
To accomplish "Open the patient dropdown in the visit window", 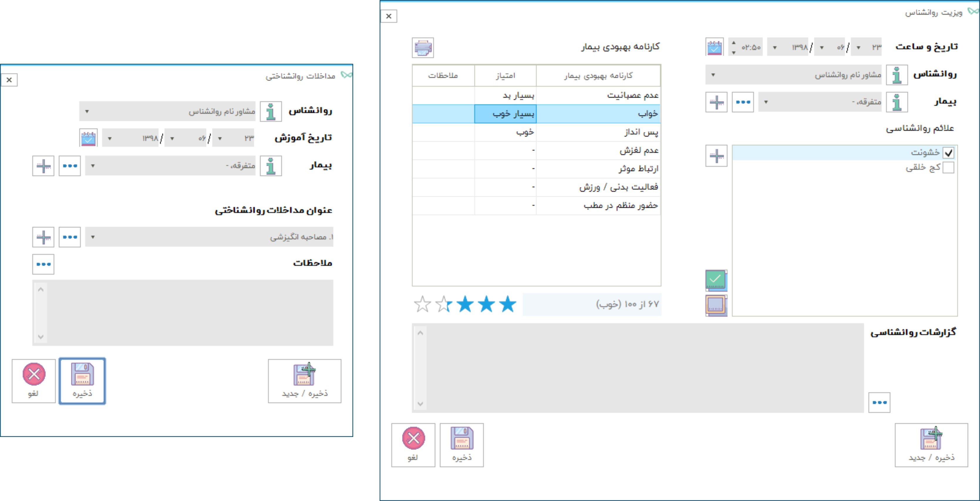I will click(x=820, y=102).
